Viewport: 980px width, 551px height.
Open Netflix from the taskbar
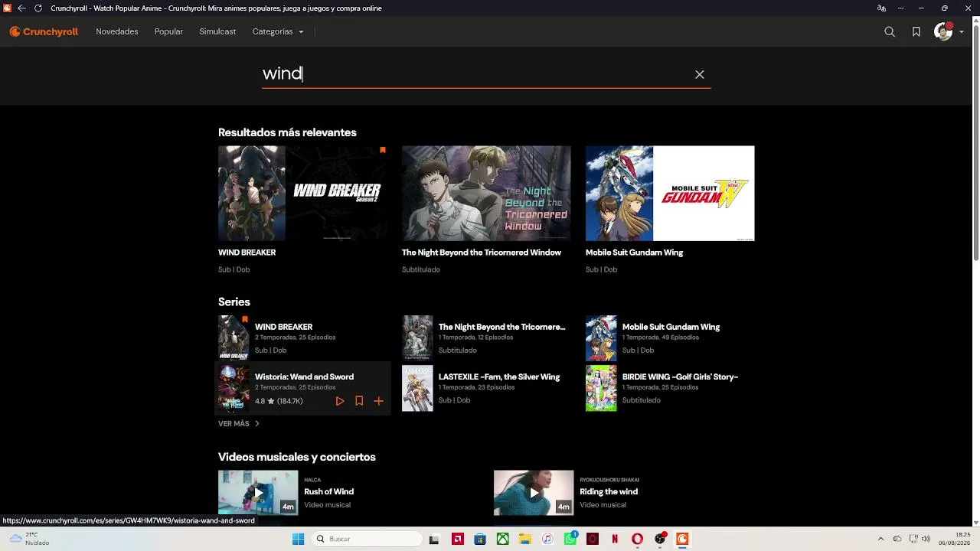coord(615,539)
